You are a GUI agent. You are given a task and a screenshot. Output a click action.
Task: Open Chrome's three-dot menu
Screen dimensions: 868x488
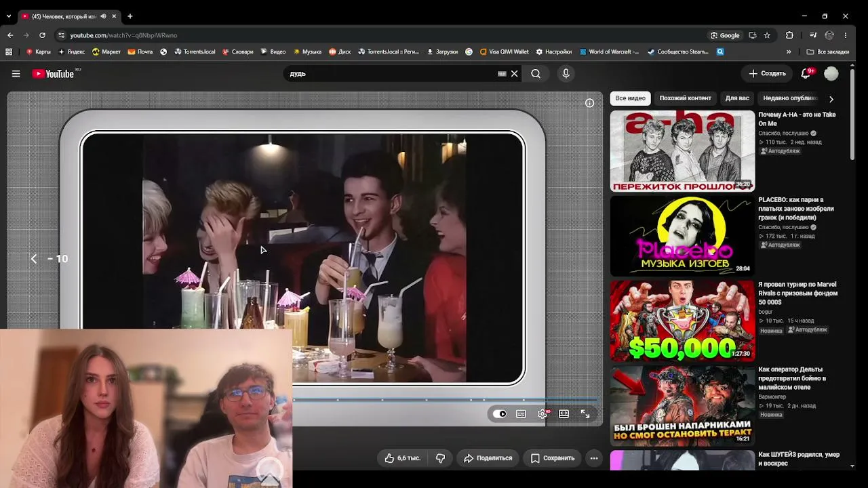[x=846, y=35]
